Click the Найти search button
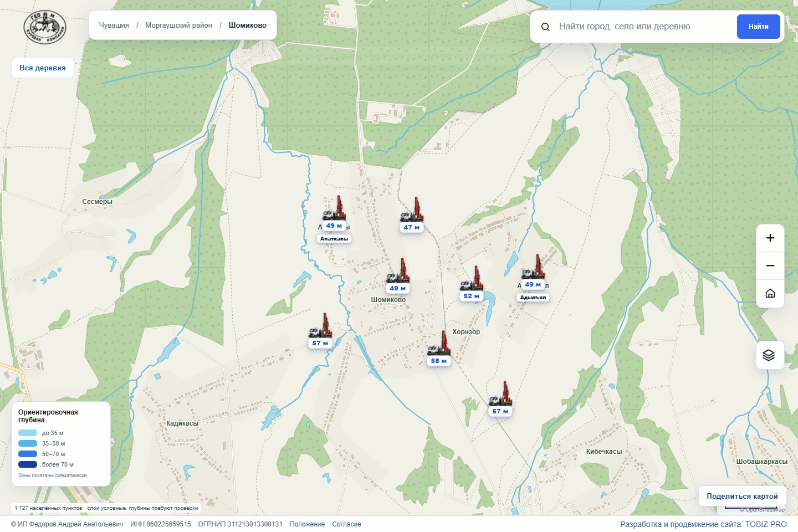 [759, 27]
